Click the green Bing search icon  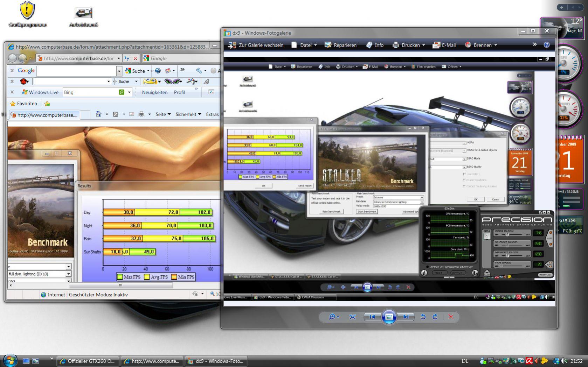click(122, 92)
